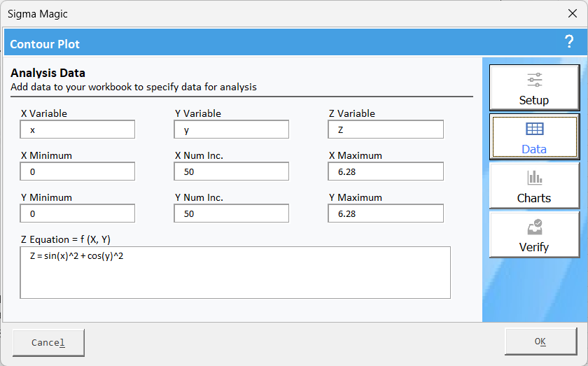
Task: Close the Sigma Magic dialog window
Action: click(573, 13)
